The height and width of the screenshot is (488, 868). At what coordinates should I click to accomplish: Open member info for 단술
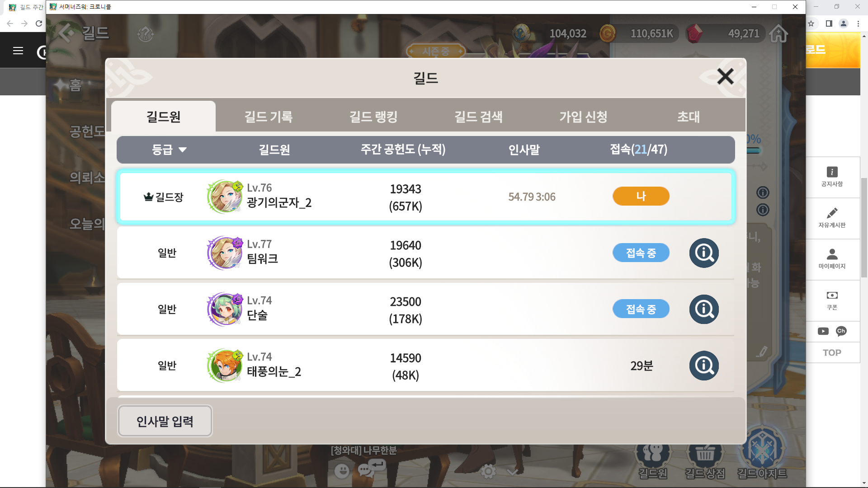click(704, 310)
